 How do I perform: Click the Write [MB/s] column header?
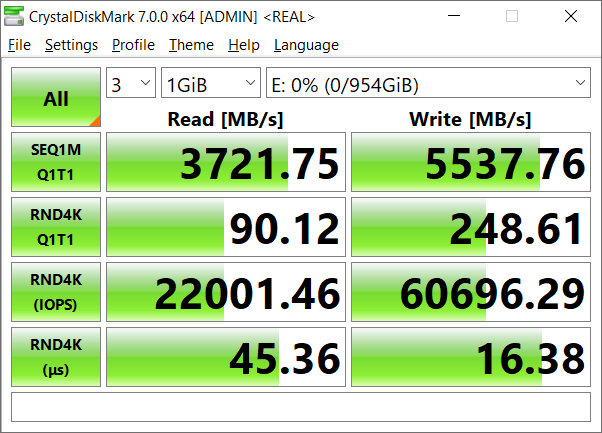470,119
